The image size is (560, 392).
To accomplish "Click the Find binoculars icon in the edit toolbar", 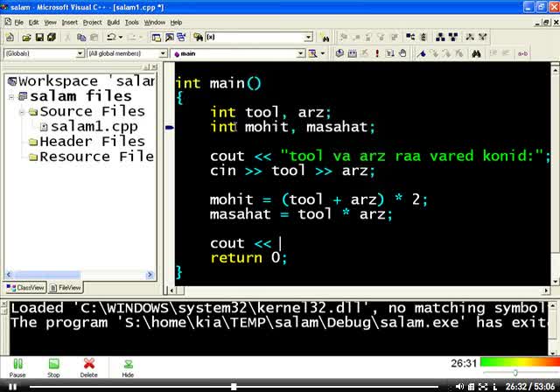I will 476,54.
